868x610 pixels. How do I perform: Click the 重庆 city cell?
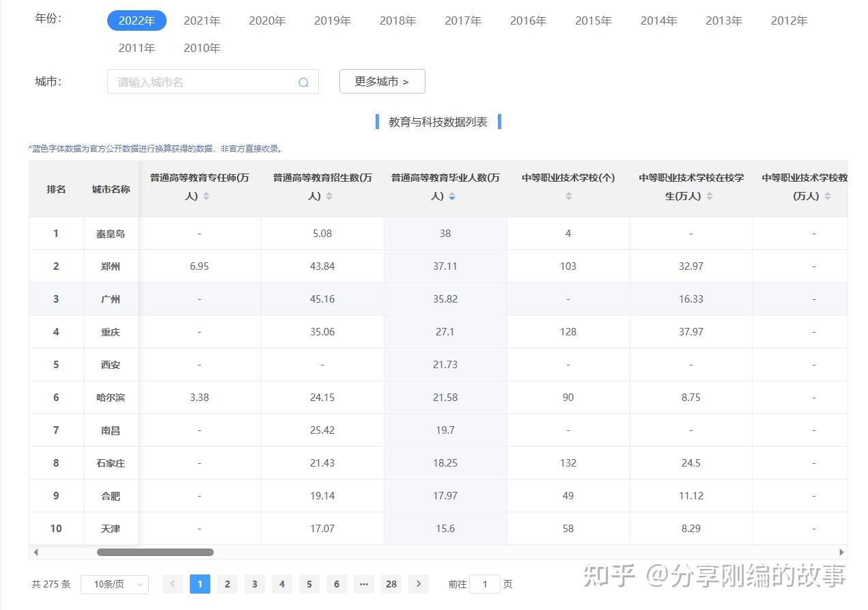pos(111,332)
